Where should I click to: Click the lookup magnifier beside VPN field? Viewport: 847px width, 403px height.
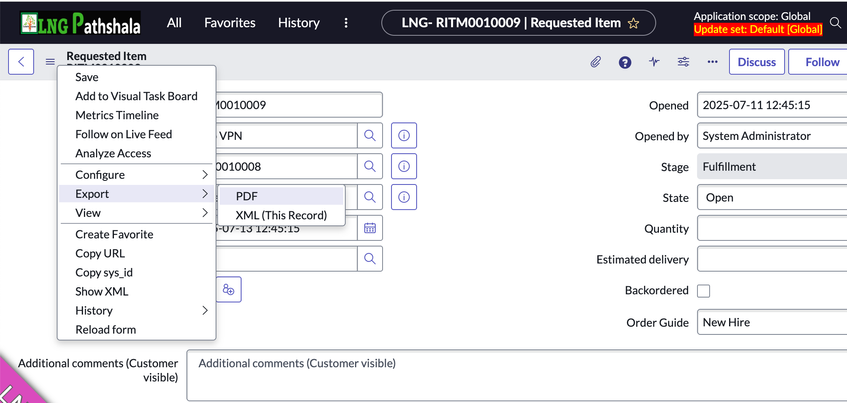pyautogui.click(x=369, y=136)
